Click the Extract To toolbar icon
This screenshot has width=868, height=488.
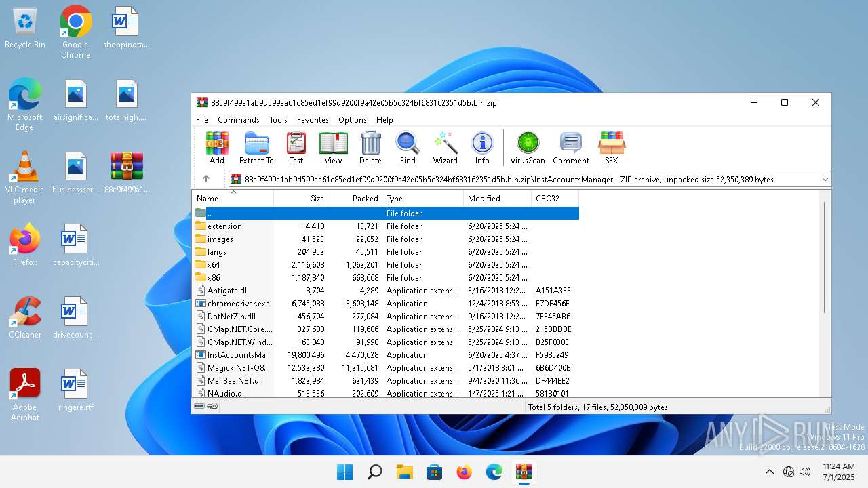pos(256,148)
